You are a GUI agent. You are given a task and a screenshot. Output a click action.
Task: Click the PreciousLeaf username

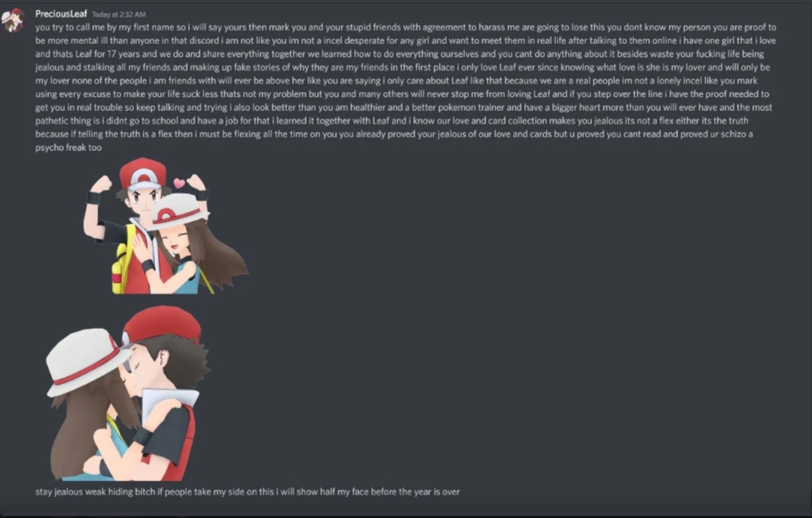pyautogui.click(x=61, y=14)
